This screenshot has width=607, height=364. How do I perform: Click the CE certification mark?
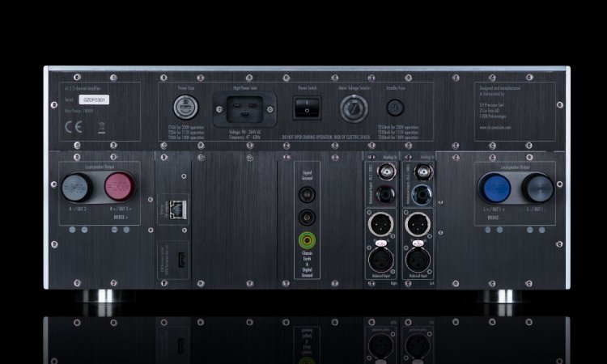point(73,127)
